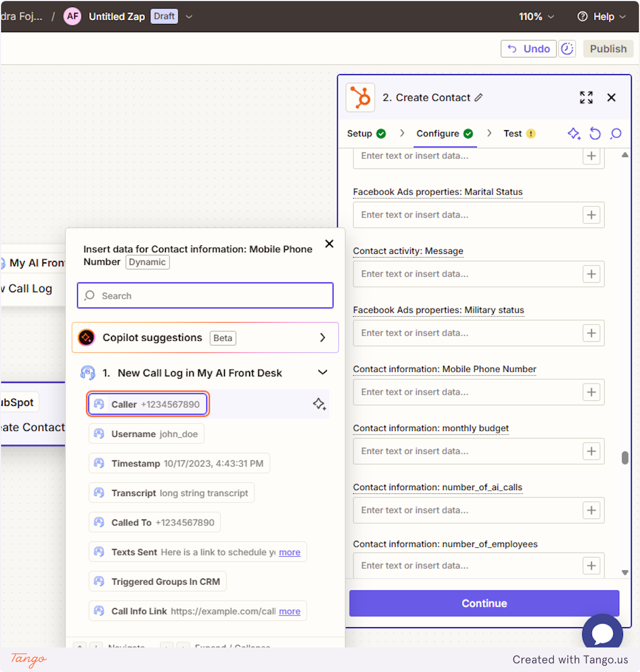This screenshot has width=640, height=672.
Task: Select the Call Info Link data pill
Action: 198,612
